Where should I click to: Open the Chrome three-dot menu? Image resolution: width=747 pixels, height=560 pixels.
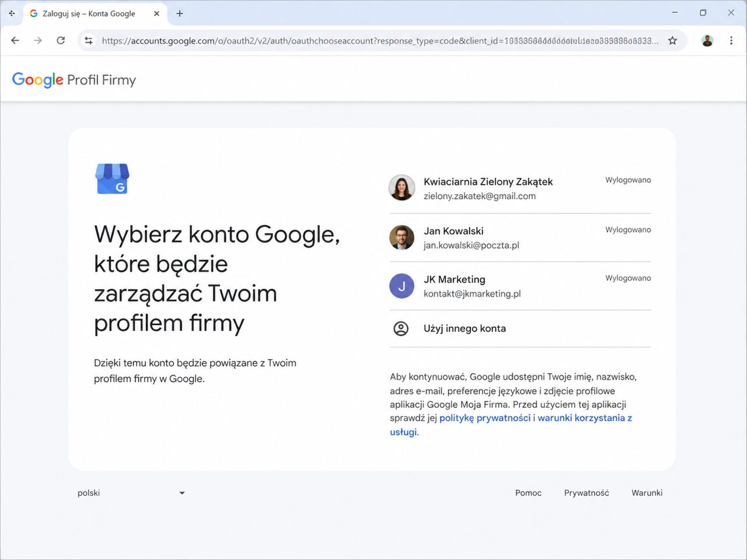click(731, 40)
